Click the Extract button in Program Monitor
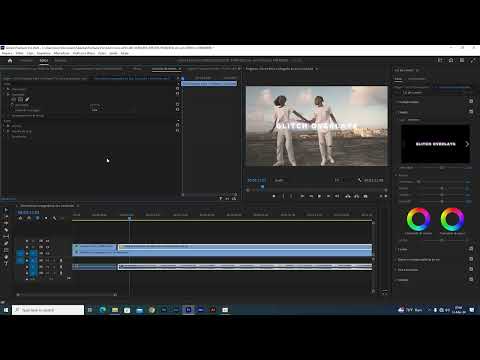 357,196
